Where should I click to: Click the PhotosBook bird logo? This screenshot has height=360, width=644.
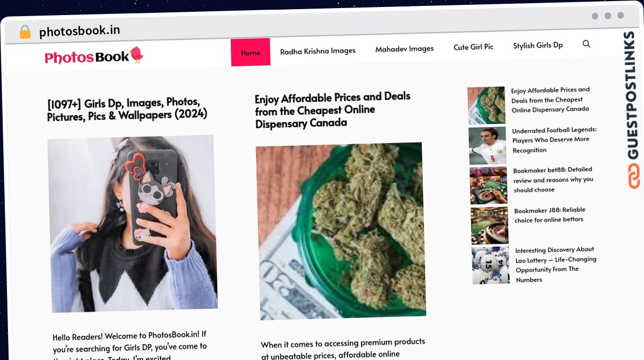tap(94, 56)
